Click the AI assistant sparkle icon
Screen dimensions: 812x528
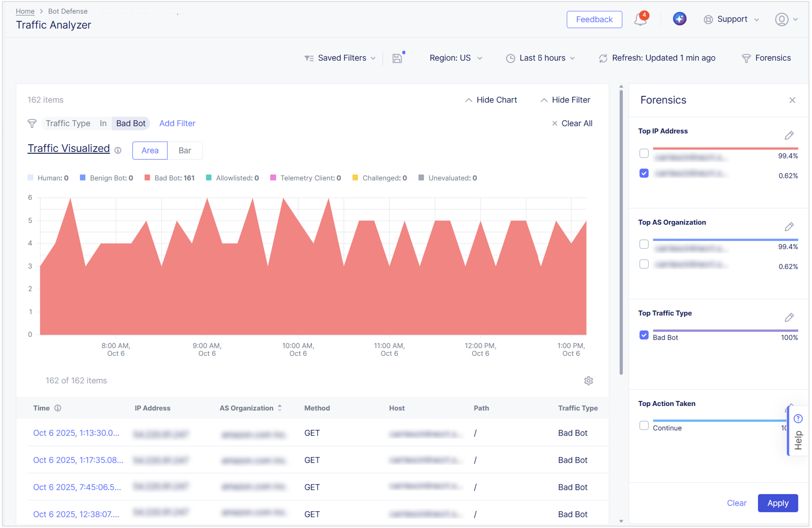679,19
